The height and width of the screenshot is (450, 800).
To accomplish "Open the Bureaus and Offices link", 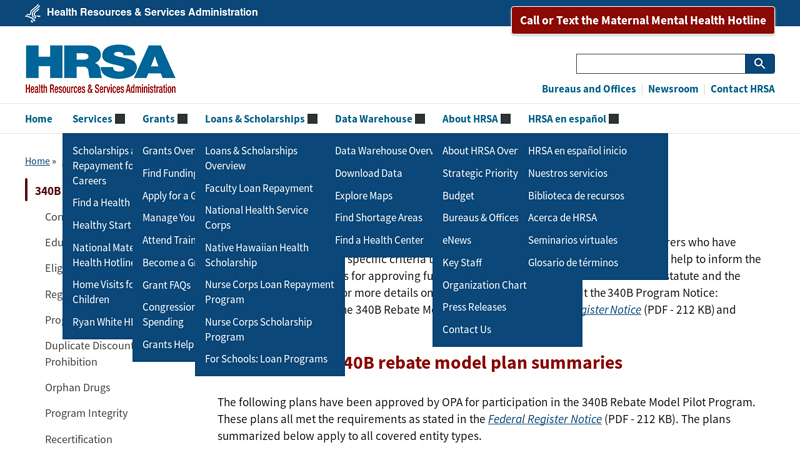I will pos(589,89).
